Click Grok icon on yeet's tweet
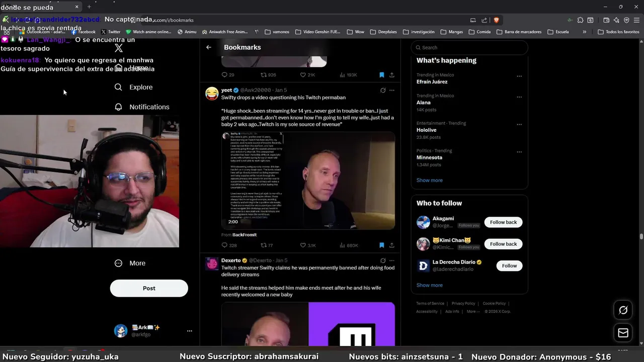The image size is (644, 362). pos(383,90)
